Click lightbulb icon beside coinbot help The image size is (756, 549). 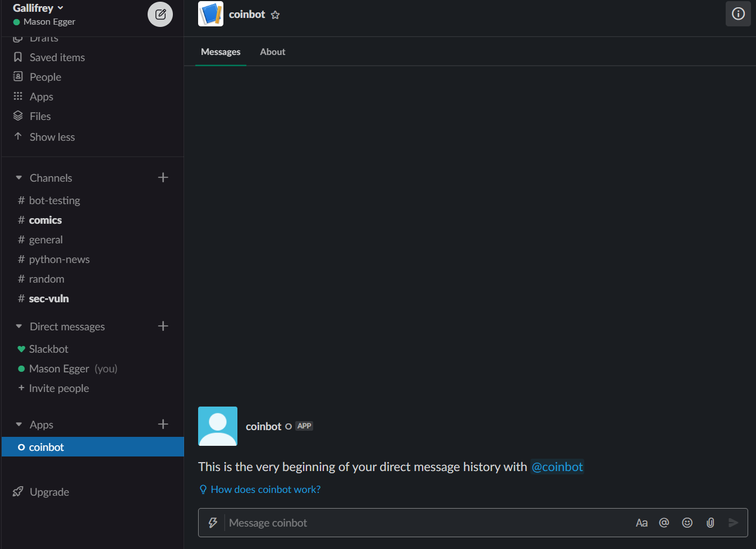[203, 490]
